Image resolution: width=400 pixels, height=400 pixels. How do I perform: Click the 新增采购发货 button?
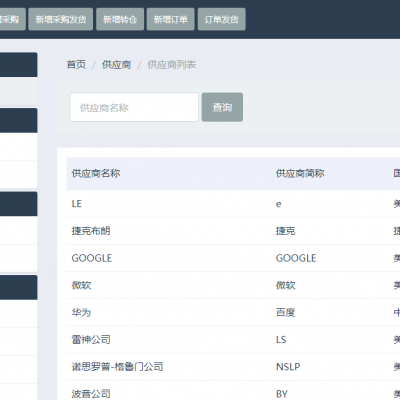click(61, 19)
